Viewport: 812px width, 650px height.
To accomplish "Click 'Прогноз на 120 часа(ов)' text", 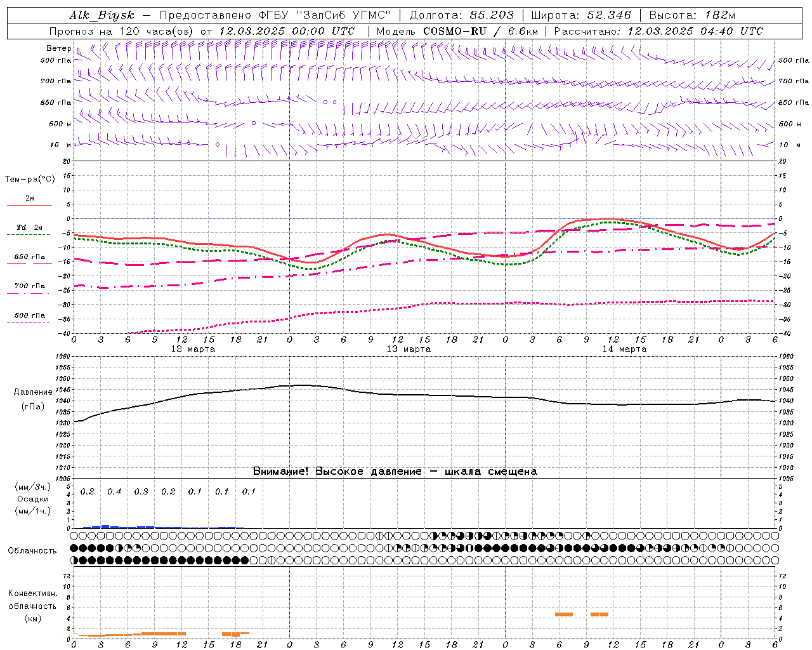I will tap(122, 31).
